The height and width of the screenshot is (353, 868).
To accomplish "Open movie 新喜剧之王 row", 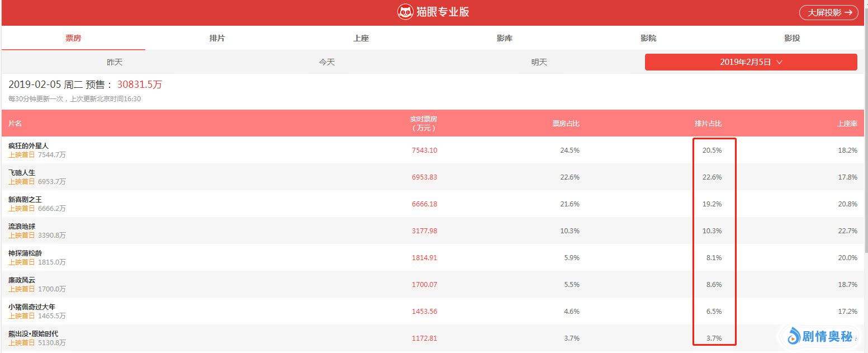I will tap(25, 199).
